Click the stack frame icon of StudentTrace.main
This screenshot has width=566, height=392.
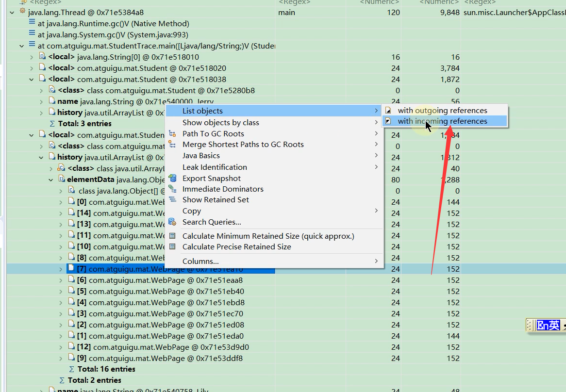[32, 45]
